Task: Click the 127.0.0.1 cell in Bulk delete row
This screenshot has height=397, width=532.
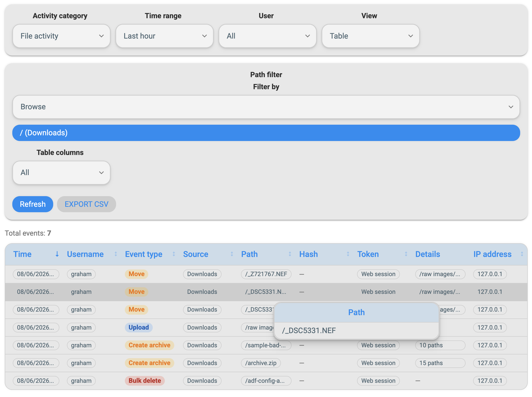Action: 489,381
